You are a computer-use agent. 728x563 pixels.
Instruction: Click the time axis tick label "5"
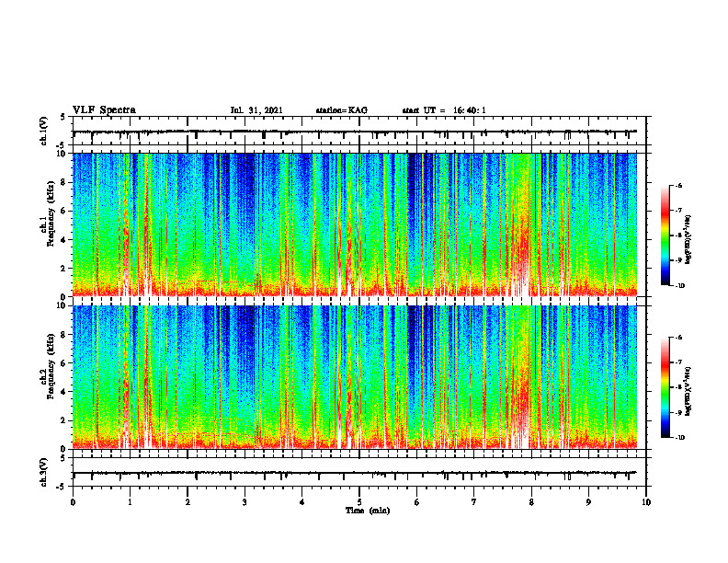tap(359, 502)
